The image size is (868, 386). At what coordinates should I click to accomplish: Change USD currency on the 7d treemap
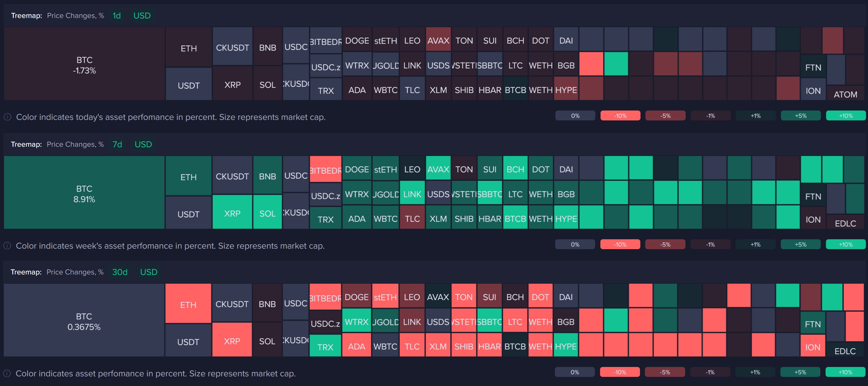pyautogui.click(x=143, y=144)
